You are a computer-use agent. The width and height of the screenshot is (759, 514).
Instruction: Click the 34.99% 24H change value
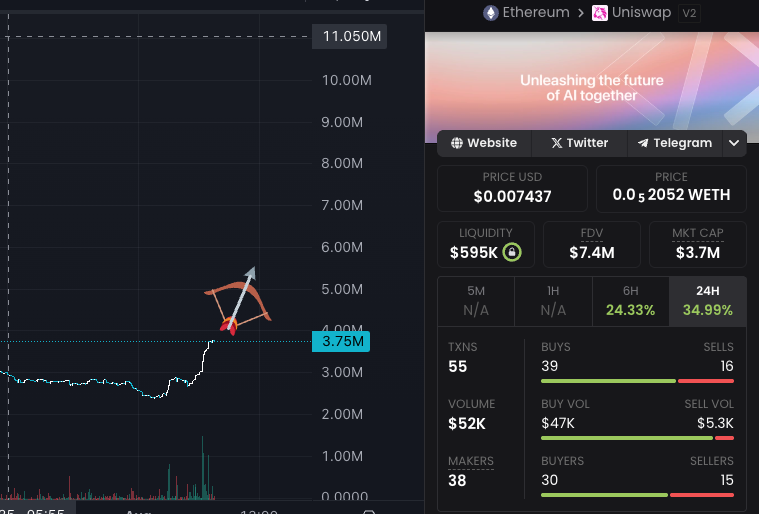click(x=708, y=310)
